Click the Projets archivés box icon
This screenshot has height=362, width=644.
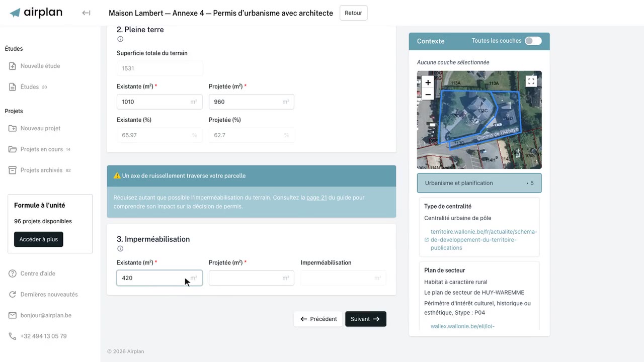13,170
